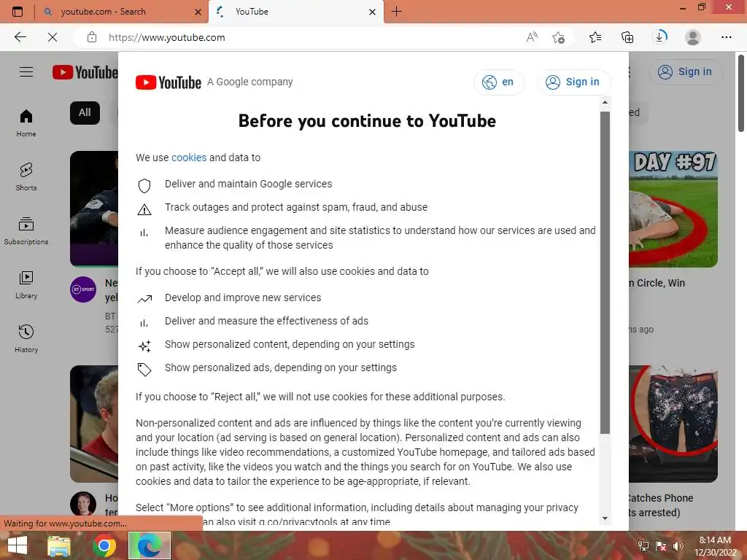The height and width of the screenshot is (560, 747).
Task: Click the browser Back arrow
Action: (20, 37)
